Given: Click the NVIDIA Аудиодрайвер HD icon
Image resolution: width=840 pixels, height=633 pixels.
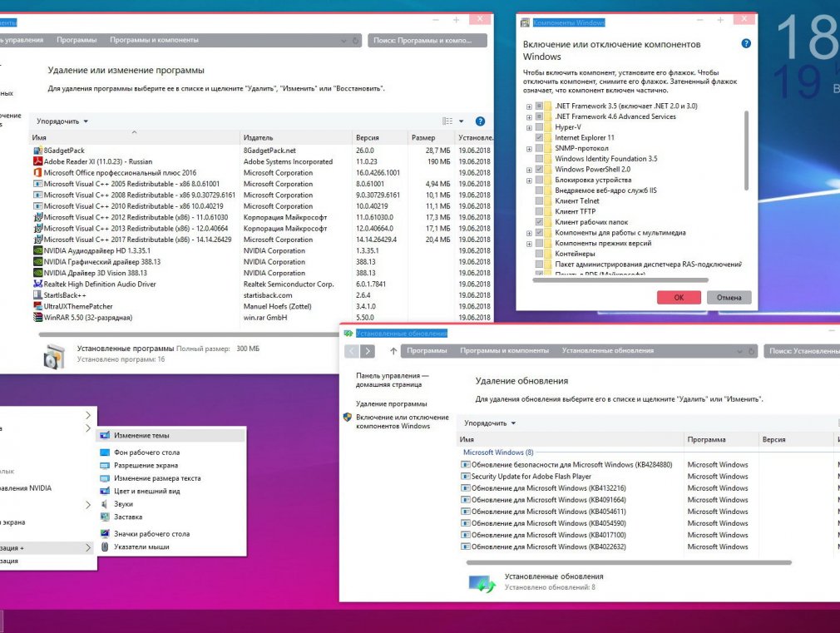Looking at the screenshot, I should tap(37, 251).
